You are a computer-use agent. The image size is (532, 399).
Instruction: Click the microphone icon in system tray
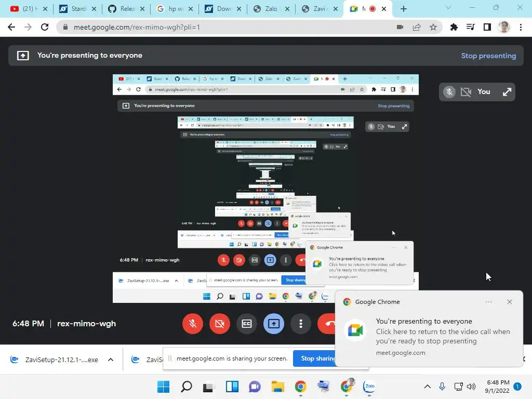tap(442, 387)
